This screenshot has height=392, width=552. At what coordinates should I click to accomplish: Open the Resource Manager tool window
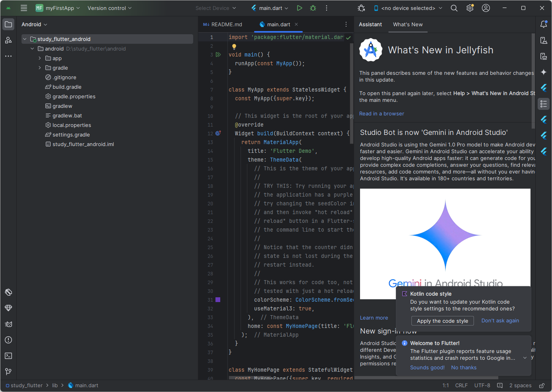click(x=8, y=40)
